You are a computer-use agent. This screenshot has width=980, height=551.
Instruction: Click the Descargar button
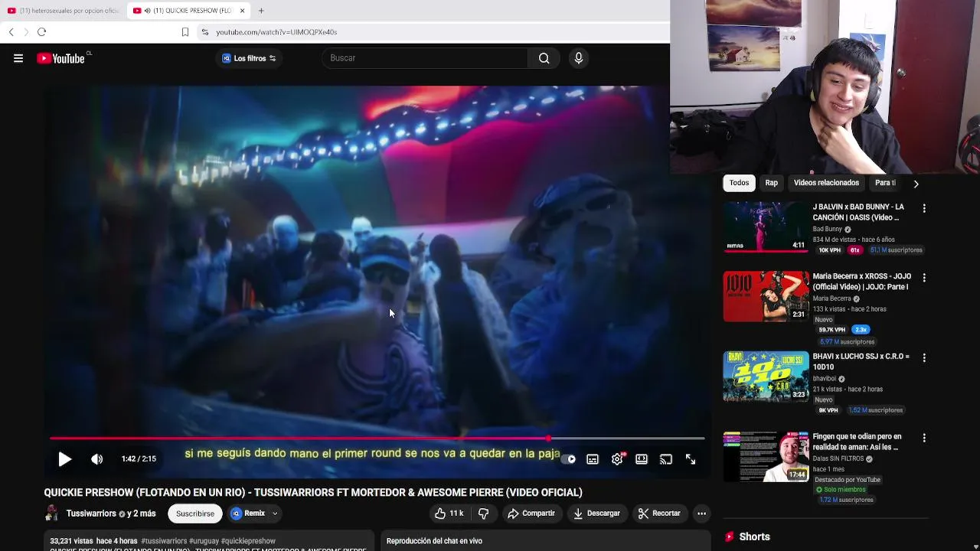click(596, 514)
